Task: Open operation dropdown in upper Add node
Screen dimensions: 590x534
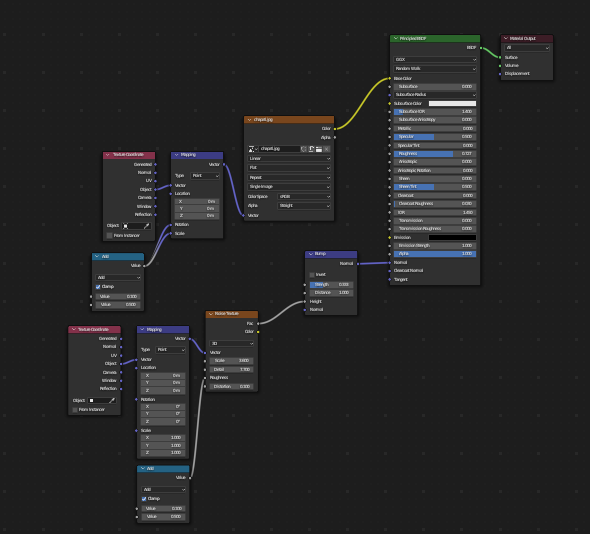Action: tap(118, 278)
